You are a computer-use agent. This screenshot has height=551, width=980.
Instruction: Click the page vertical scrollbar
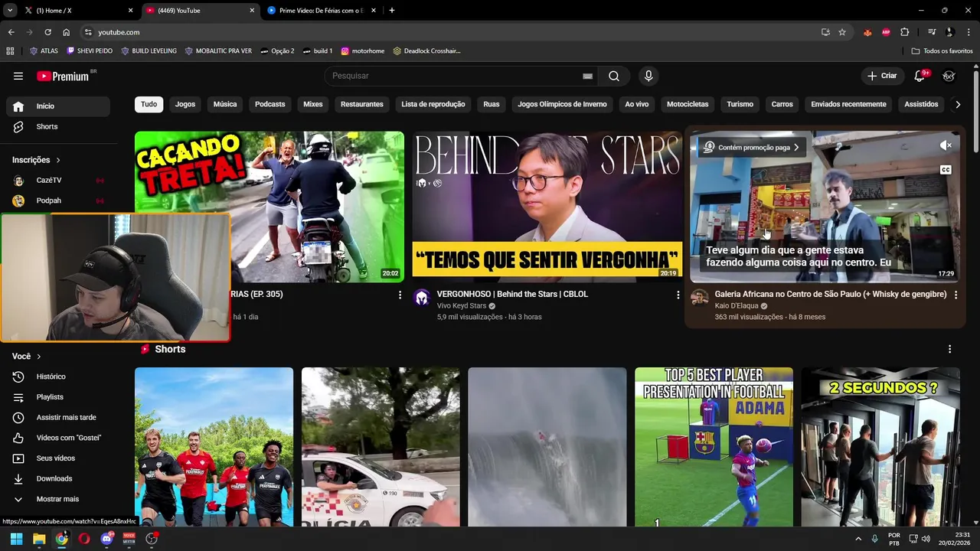[976, 111]
